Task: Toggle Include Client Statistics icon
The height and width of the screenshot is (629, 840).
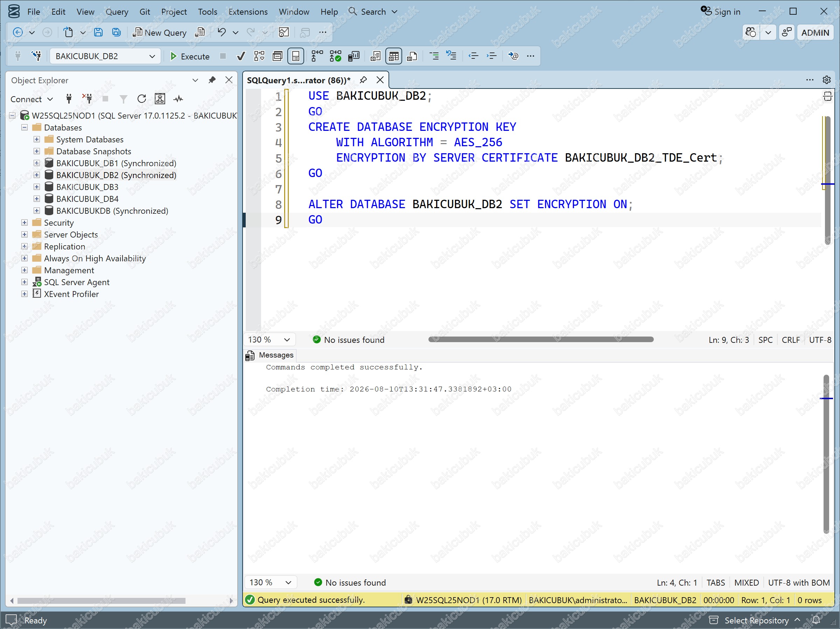Action: click(353, 56)
